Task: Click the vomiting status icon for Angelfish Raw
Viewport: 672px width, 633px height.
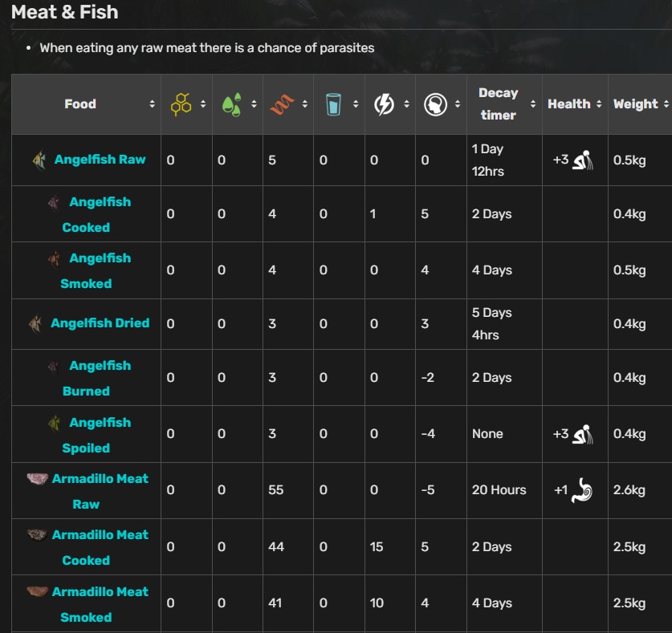Action: (583, 160)
